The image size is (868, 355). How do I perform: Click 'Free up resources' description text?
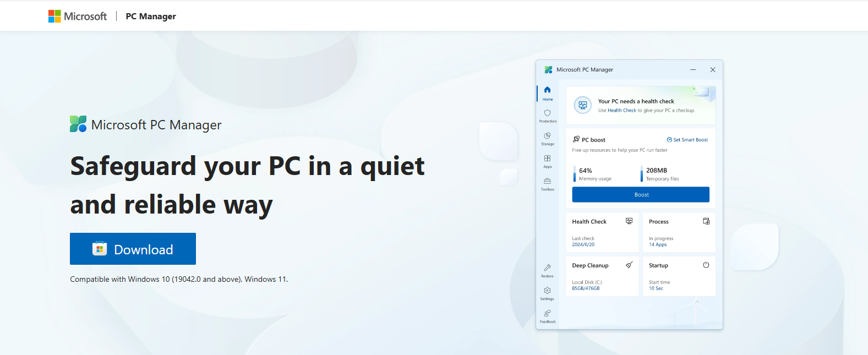pos(620,150)
